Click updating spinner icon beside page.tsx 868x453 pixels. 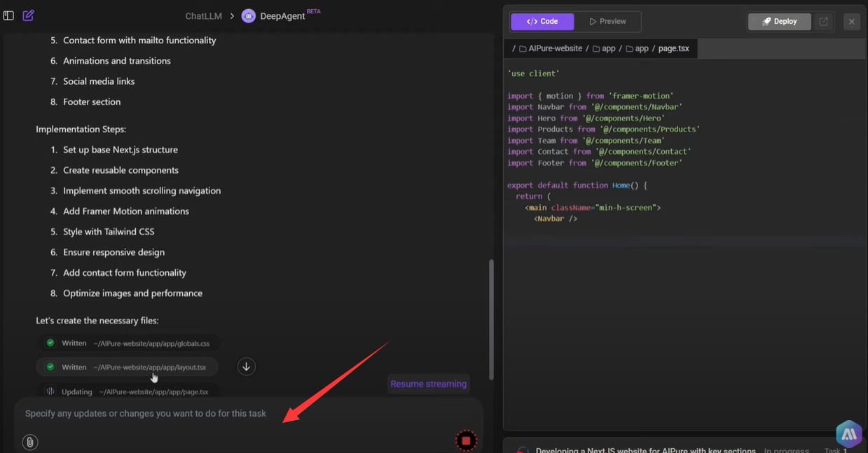(x=50, y=391)
